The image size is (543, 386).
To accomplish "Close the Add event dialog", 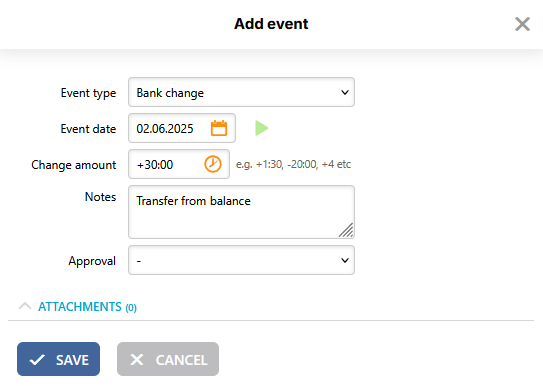I will [x=522, y=24].
